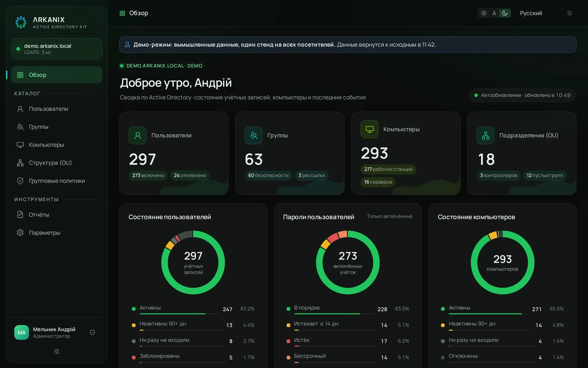588x368 pixels.
Task: Switch to dark theme moon icon
Action: 505,13
